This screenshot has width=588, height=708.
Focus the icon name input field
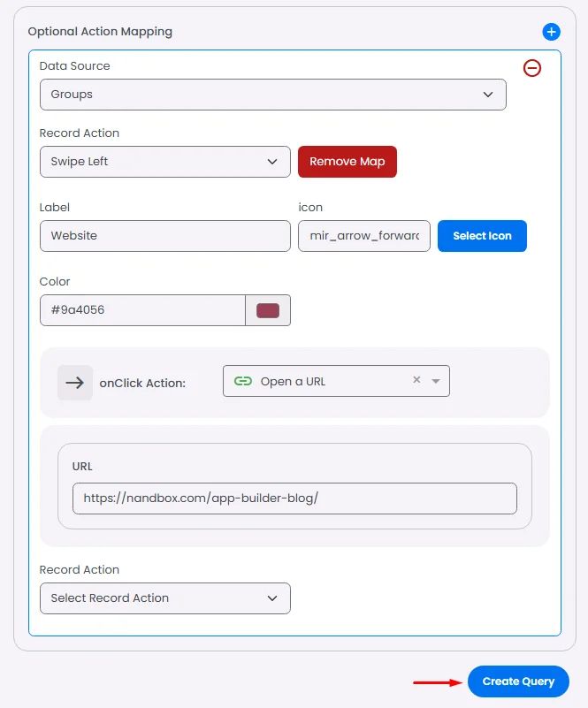[364, 236]
